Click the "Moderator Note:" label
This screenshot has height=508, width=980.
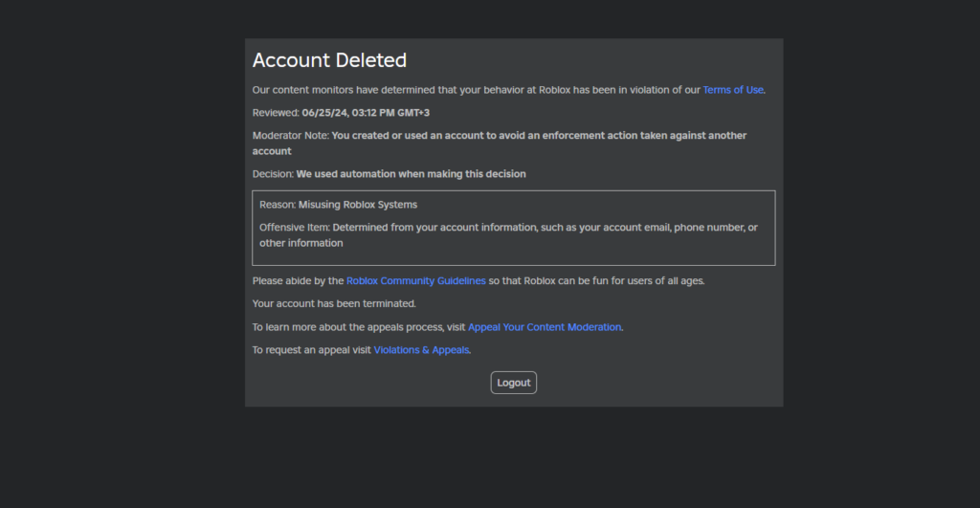[291, 136]
